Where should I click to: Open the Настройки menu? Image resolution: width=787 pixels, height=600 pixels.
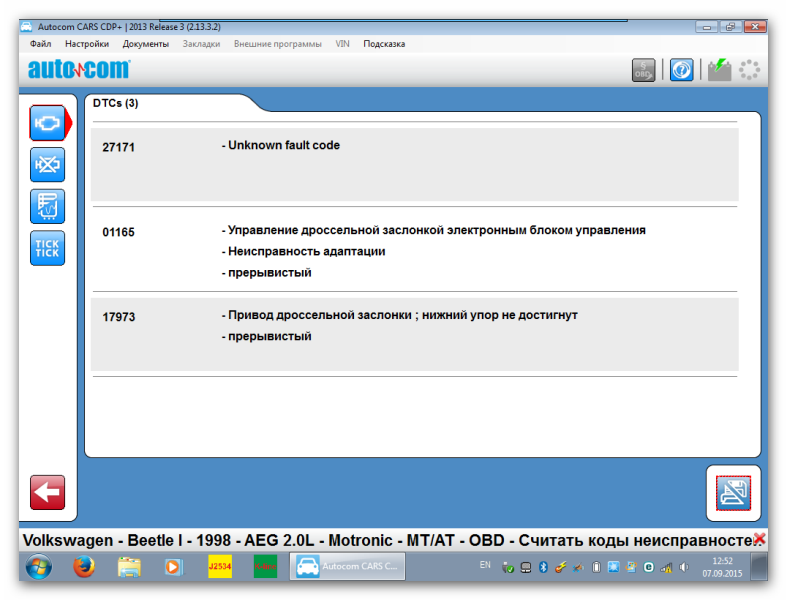[87, 44]
